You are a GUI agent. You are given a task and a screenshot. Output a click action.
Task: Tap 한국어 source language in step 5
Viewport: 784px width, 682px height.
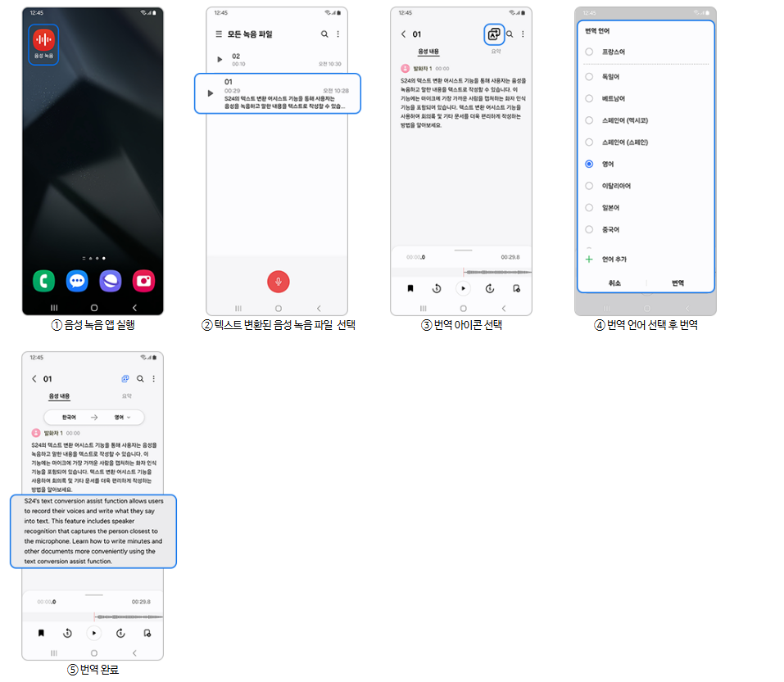(69, 418)
